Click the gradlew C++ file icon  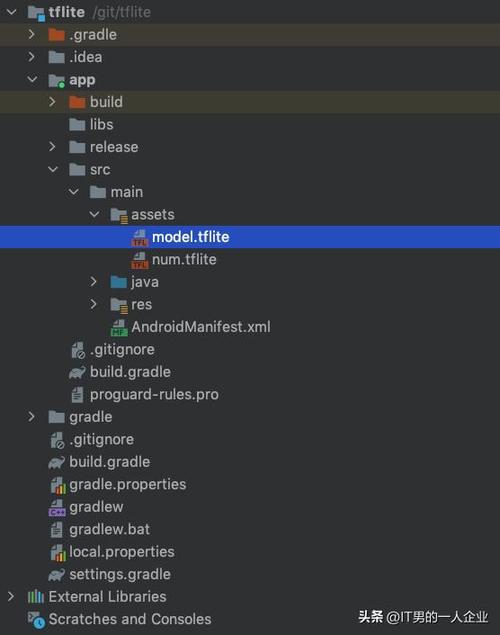(57, 507)
